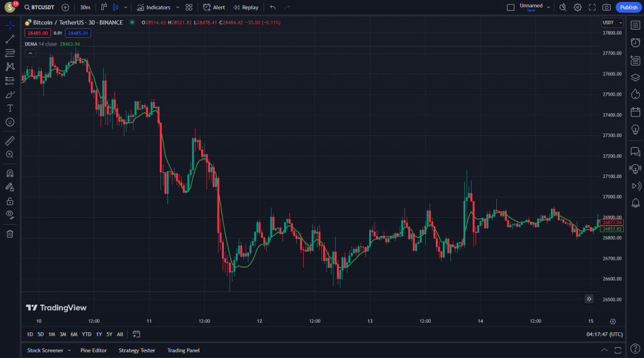644x358 pixels.
Task: Open the emoji icons tool
Action: pyautogui.click(x=10, y=122)
